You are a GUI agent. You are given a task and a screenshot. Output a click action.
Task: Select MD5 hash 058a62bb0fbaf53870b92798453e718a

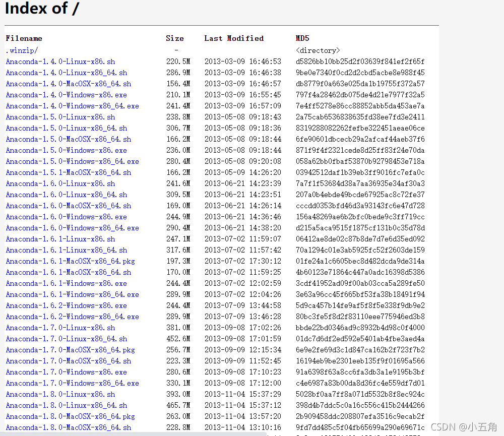(x=360, y=161)
